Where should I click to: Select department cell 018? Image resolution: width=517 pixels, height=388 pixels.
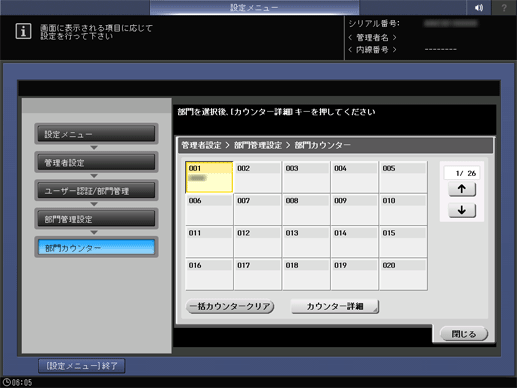click(306, 274)
